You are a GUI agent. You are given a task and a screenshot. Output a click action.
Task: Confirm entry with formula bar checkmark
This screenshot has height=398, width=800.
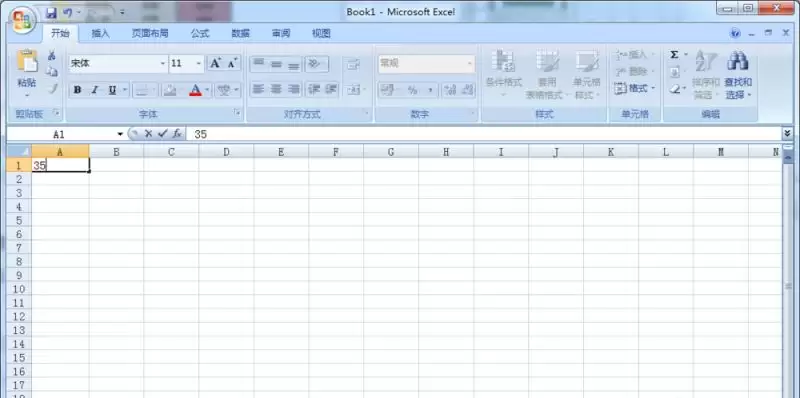(162, 134)
